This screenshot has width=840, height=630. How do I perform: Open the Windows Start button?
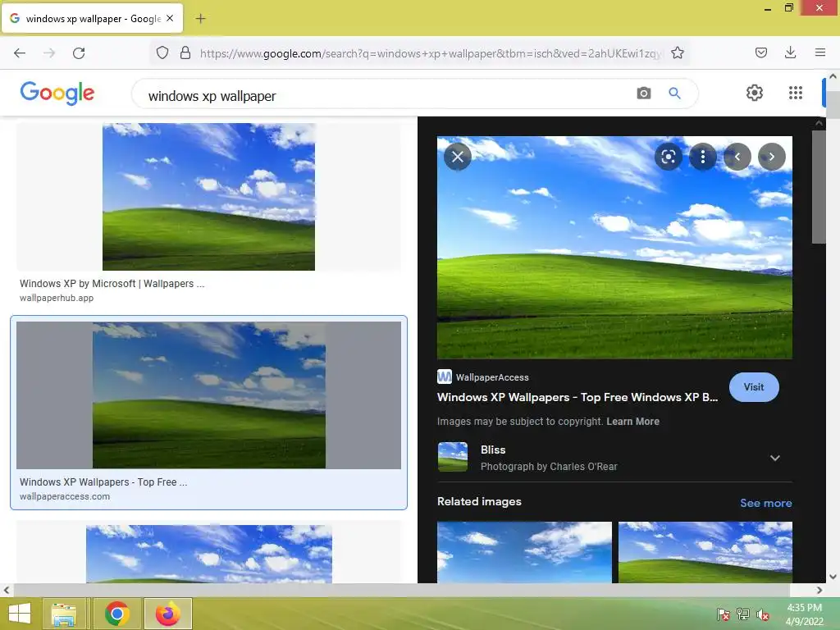(x=20, y=614)
